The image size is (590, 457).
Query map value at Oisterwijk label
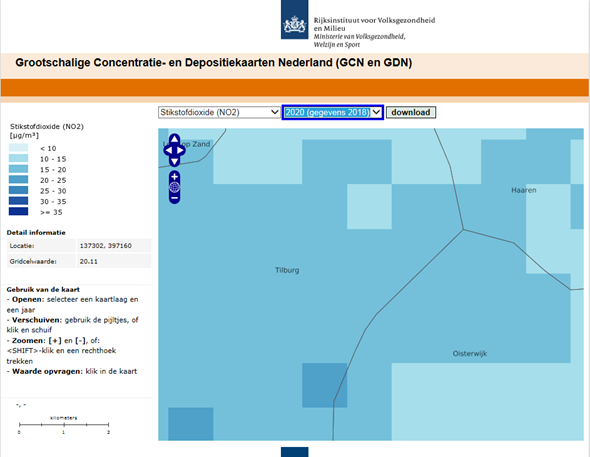click(470, 354)
